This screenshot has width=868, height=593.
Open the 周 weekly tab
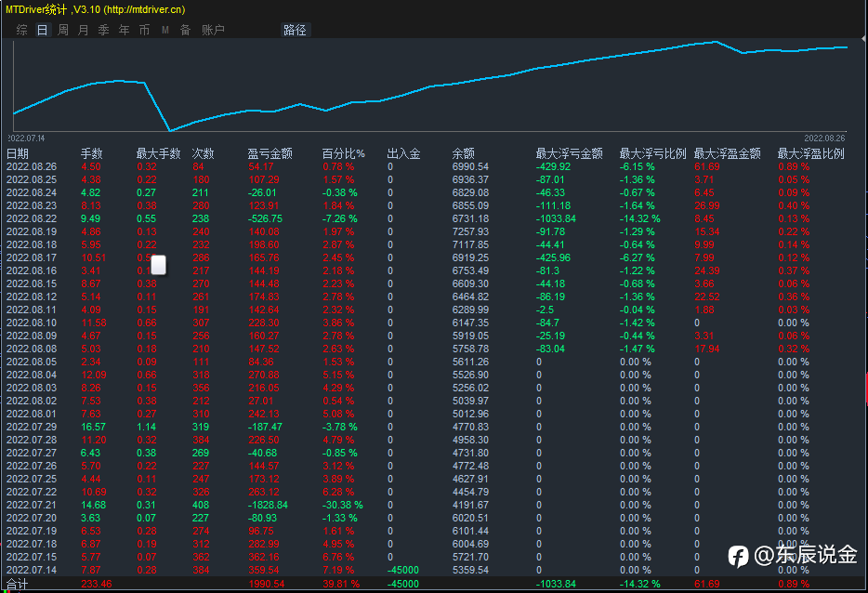click(63, 30)
